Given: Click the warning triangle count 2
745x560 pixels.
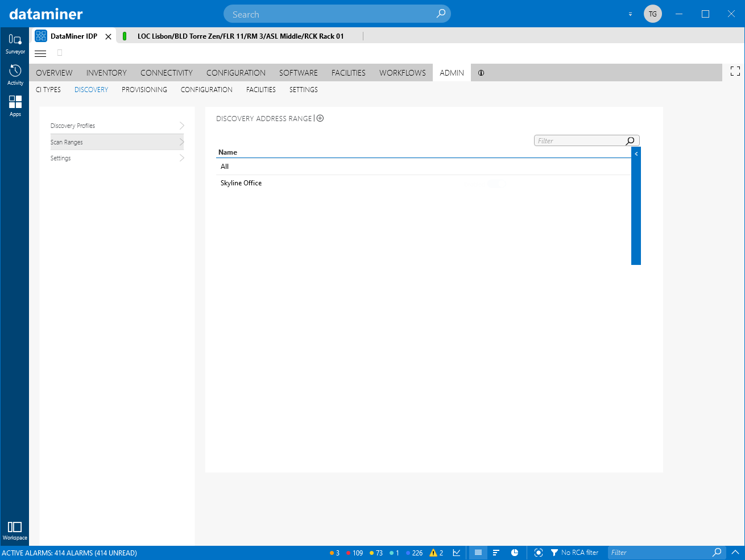Looking at the screenshot, I should point(436,553).
